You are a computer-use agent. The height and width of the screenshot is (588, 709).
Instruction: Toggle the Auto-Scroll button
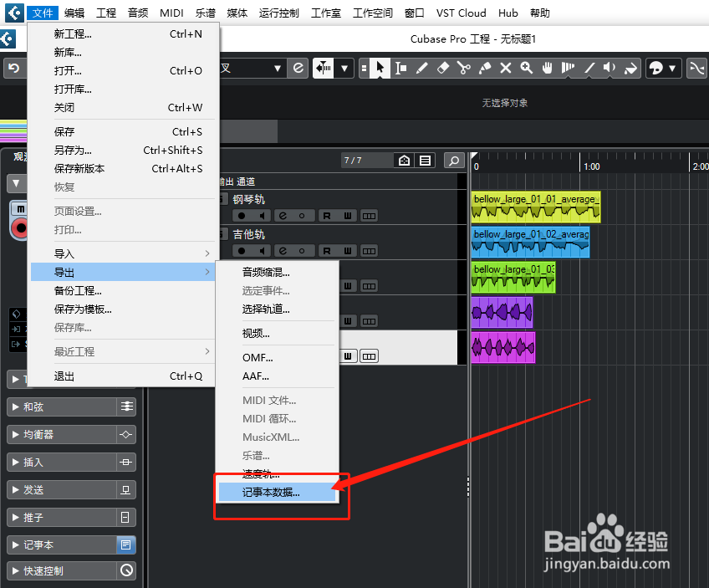pyautogui.click(x=324, y=69)
